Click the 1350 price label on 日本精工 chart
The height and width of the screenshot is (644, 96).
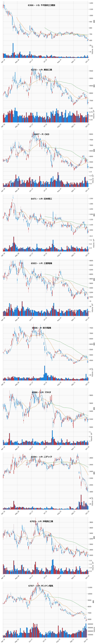coord(91,198)
